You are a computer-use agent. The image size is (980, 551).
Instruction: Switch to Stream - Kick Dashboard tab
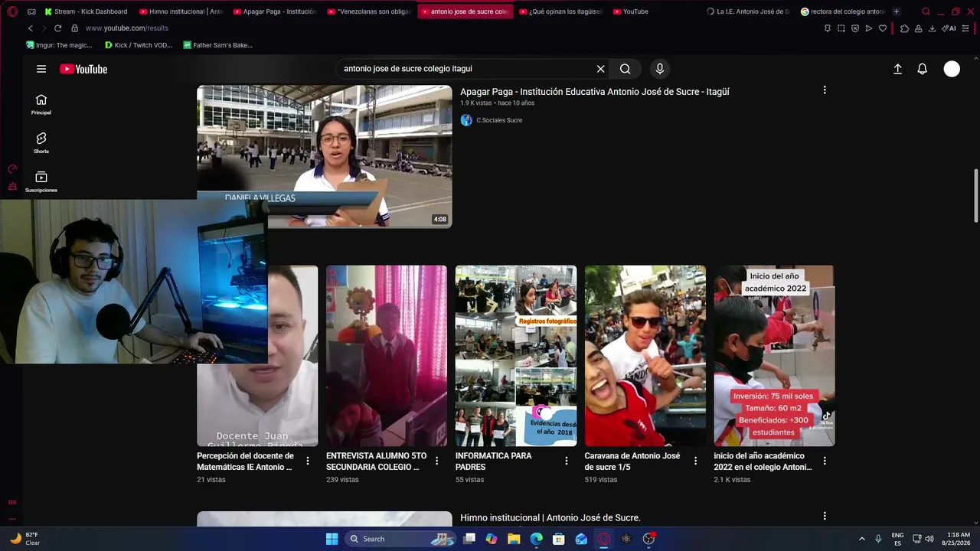(87, 11)
